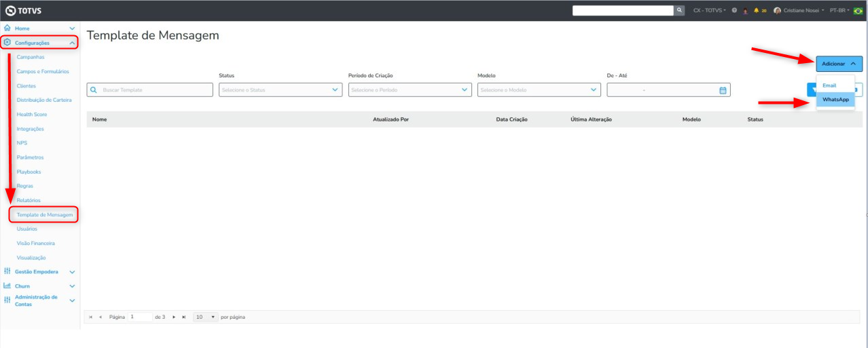This screenshot has width=868, height=348.
Task: Open Clientes in sidebar
Action: pyautogui.click(x=26, y=86)
